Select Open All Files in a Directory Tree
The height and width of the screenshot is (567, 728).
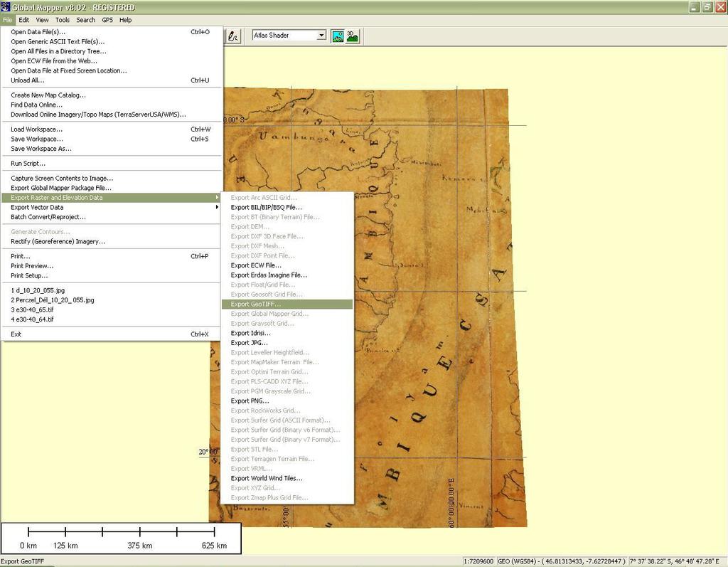tap(111, 52)
